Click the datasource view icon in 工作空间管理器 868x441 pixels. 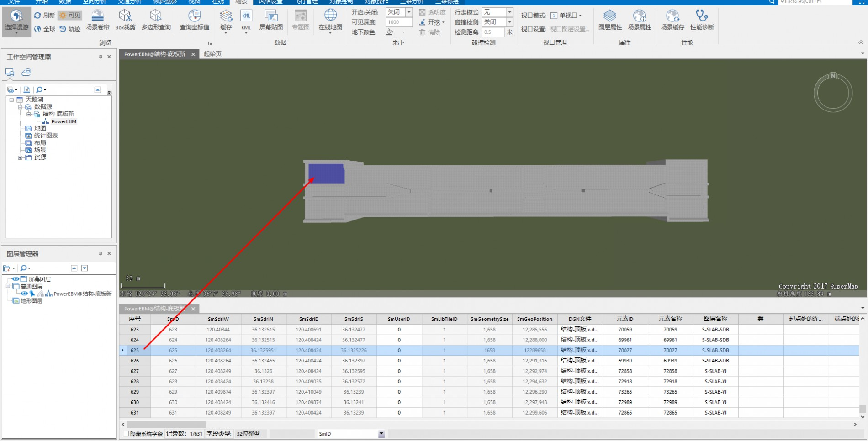(26, 72)
